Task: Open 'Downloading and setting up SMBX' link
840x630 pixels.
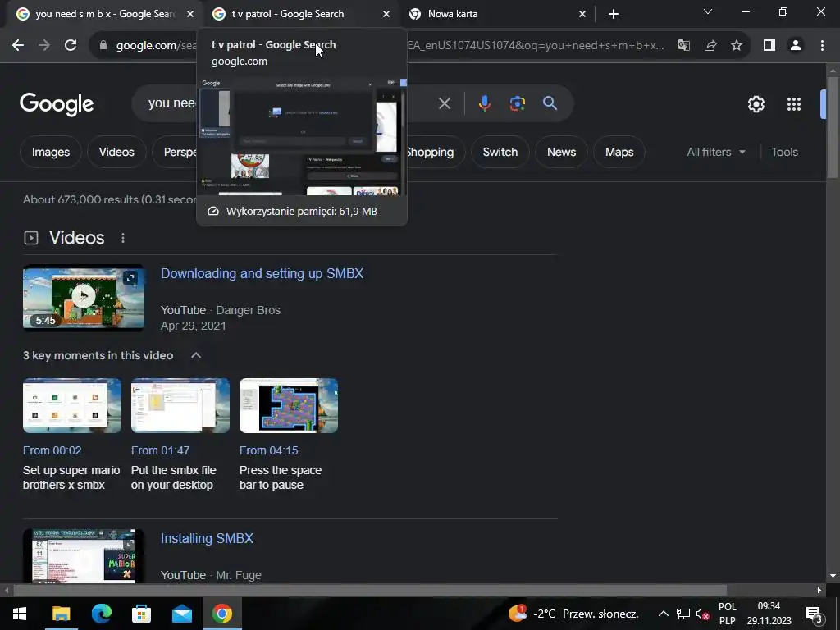Action: tap(262, 273)
